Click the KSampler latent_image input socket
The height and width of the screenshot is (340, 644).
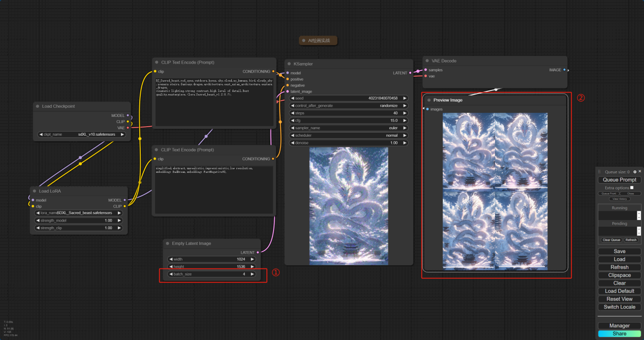(287, 91)
